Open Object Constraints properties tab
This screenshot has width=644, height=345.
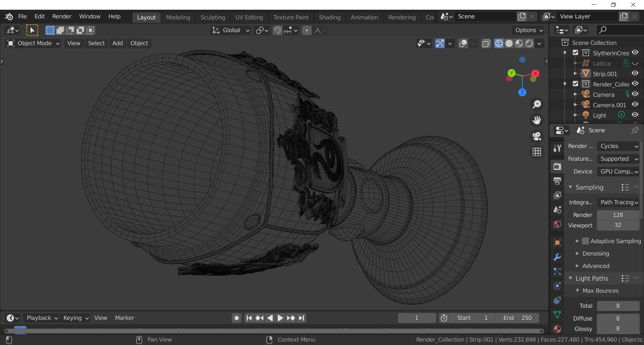[557, 300]
